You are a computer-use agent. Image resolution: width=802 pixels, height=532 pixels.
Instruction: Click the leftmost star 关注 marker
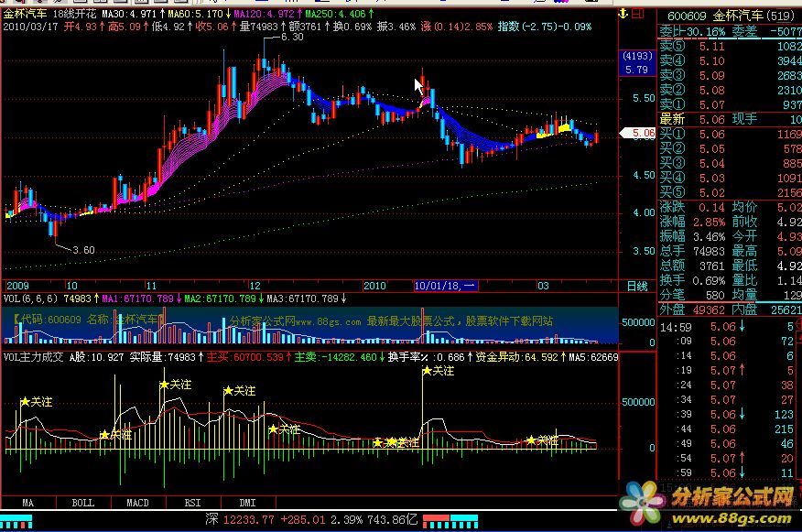36,402
